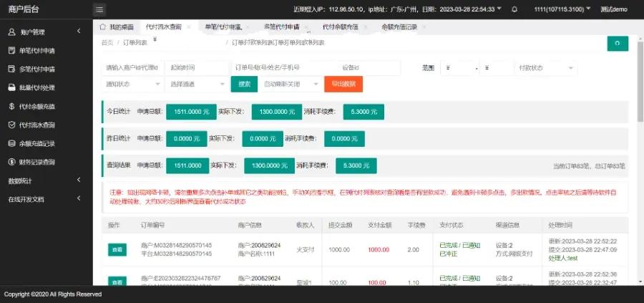Switch to the 单笔代付申请 tab
This screenshot has width=644, height=303.
coord(223,27)
